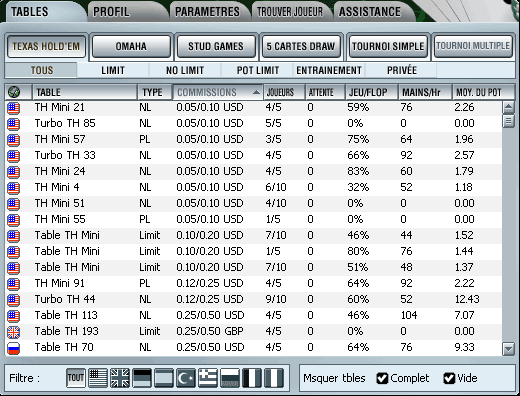Uncheck the Complet checkbox

click(382, 378)
